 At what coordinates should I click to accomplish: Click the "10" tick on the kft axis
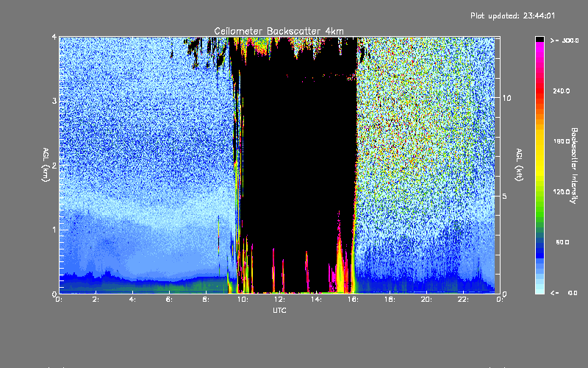(506, 98)
